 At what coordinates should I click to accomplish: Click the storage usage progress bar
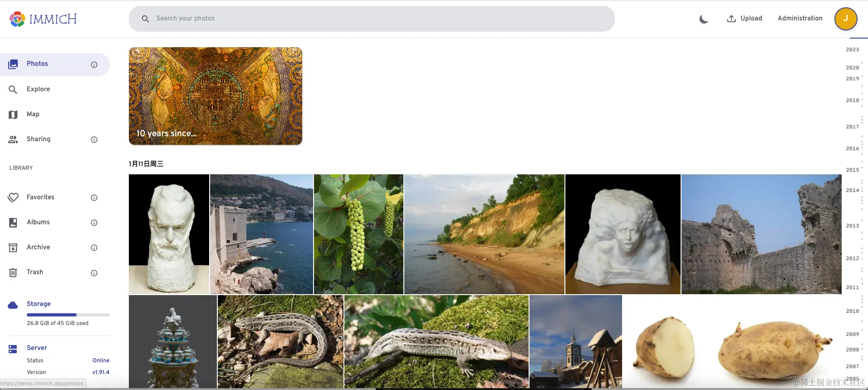pos(68,315)
